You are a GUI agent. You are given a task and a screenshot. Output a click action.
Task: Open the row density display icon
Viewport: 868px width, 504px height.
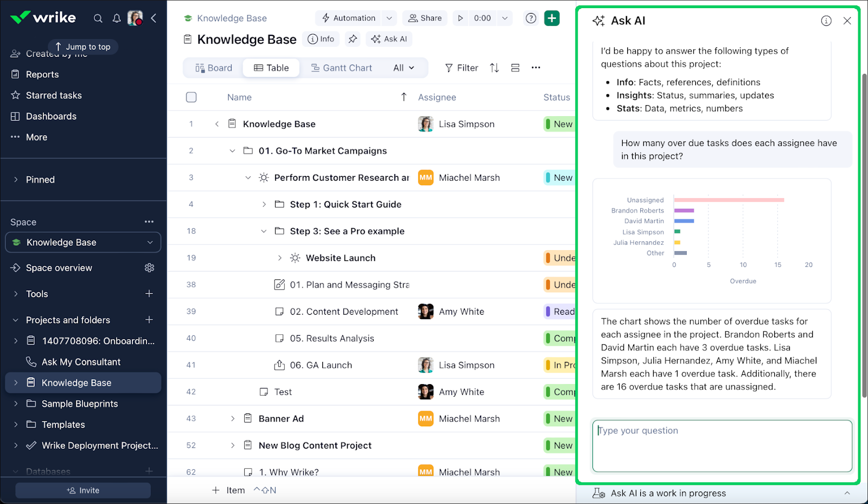coord(515,68)
